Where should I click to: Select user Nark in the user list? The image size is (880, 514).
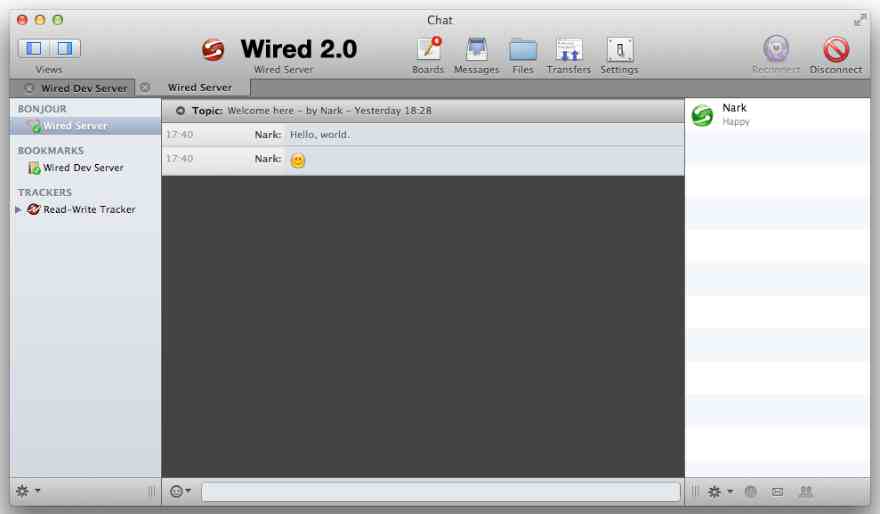click(x=777, y=114)
